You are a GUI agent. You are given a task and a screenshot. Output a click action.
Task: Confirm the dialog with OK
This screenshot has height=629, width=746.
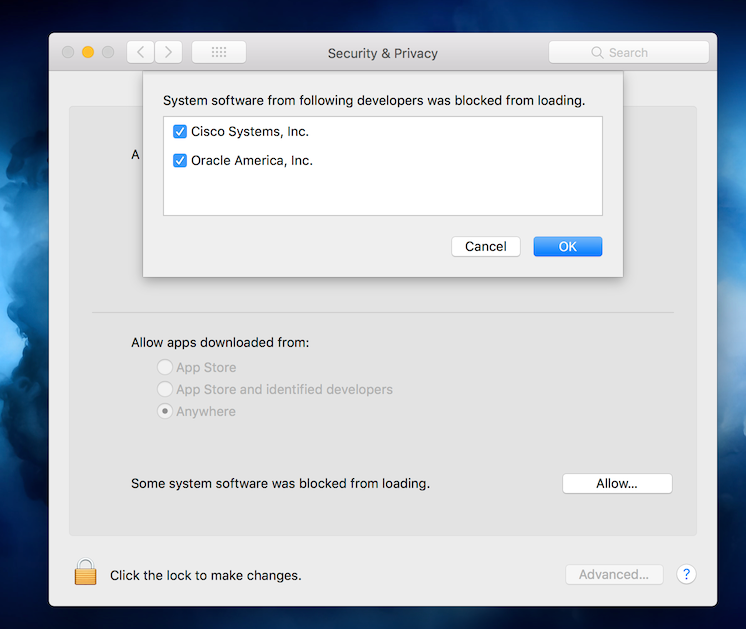coord(568,246)
